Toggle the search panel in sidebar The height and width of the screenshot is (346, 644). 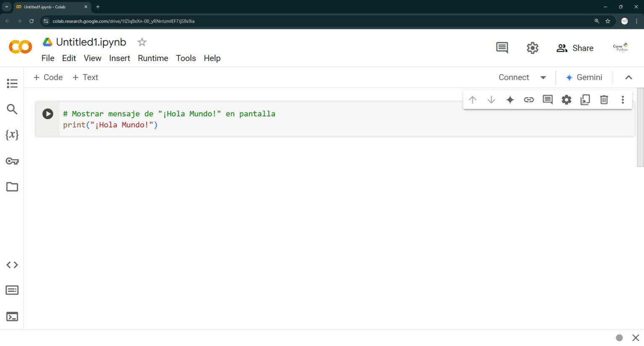tap(12, 109)
